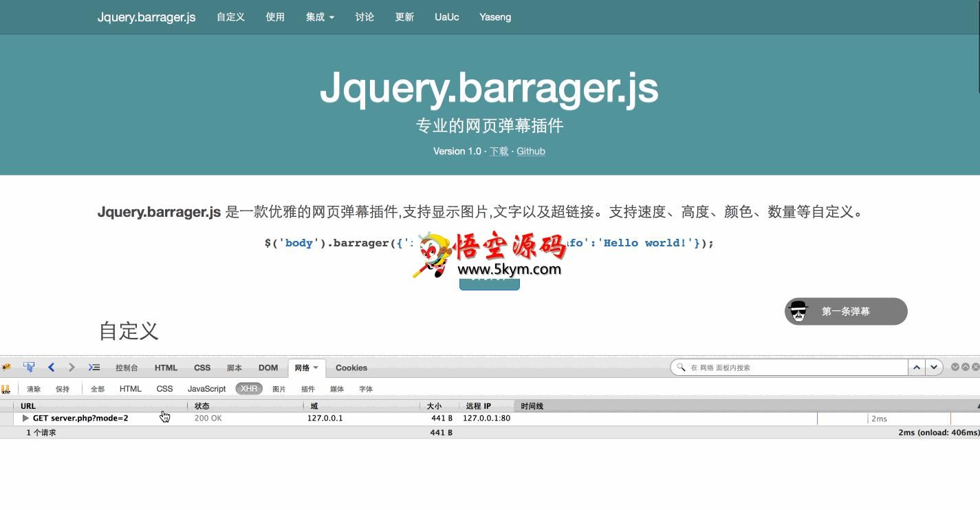Open the 集成 navigation dropdown
The image size is (980, 510).
[320, 17]
